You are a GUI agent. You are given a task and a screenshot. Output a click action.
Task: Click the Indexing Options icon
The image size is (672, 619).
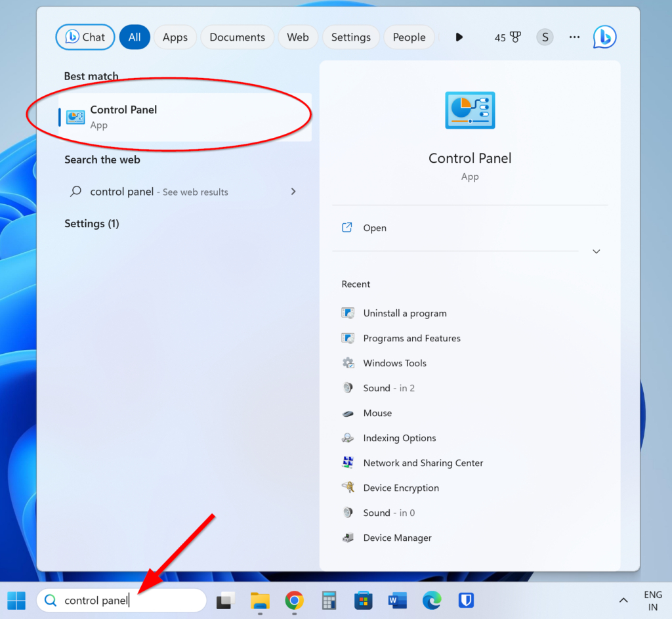pos(348,438)
